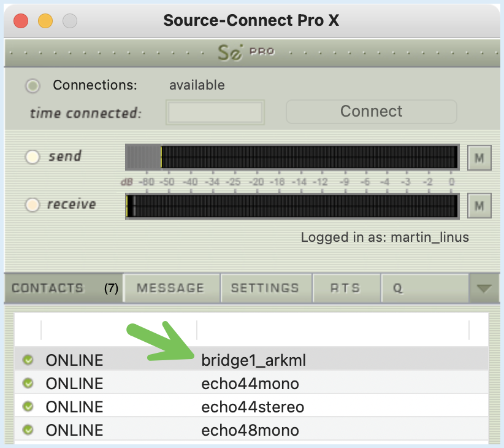This screenshot has width=504, height=448.
Task: Click the Connections status indicator
Action: pos(32,85)
